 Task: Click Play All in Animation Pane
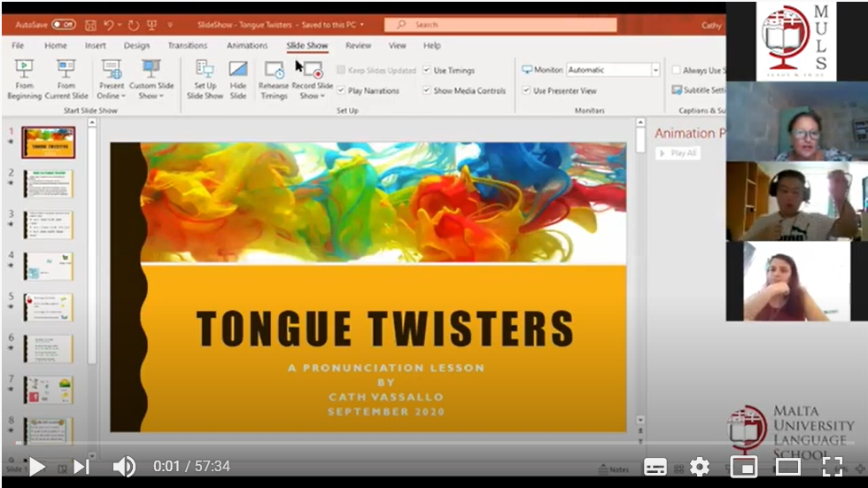pos(678,153)
